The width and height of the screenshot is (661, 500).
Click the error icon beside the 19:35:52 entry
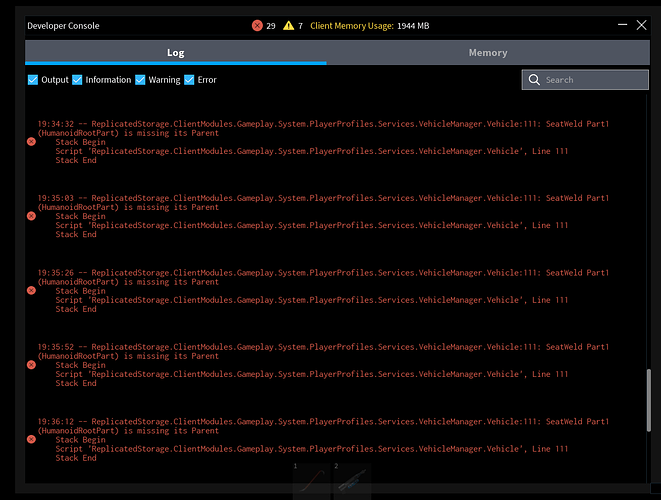31,365
